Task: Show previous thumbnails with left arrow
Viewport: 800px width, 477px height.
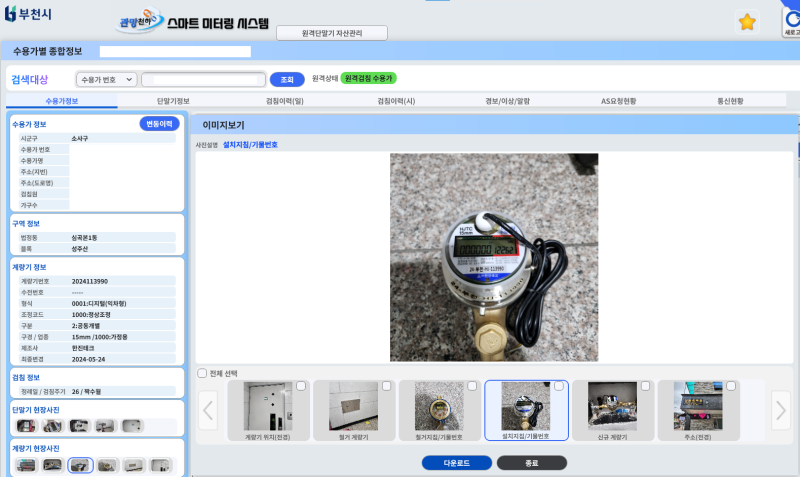Action: (208, 409)
